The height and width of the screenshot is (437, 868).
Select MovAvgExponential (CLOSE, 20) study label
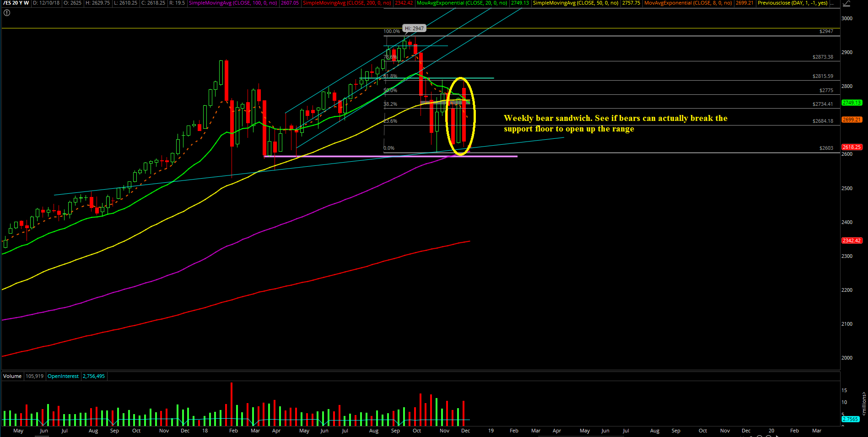click(x=462, y=3)
